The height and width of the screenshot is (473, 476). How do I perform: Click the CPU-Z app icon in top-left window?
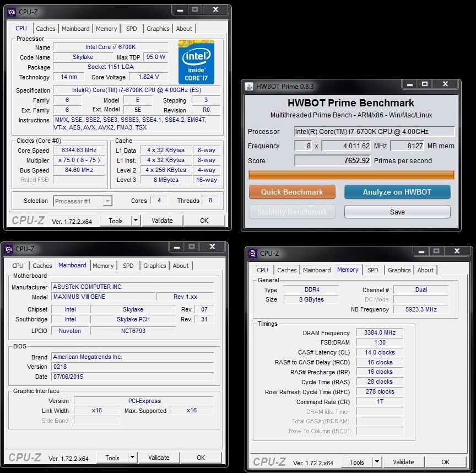click(x=11, y=12)
